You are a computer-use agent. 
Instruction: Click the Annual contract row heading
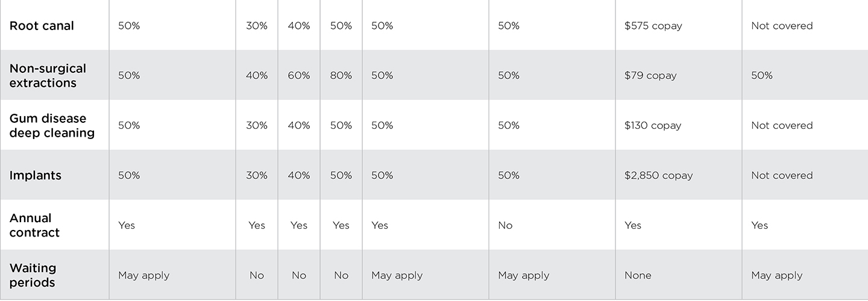(x=34, y=226)
